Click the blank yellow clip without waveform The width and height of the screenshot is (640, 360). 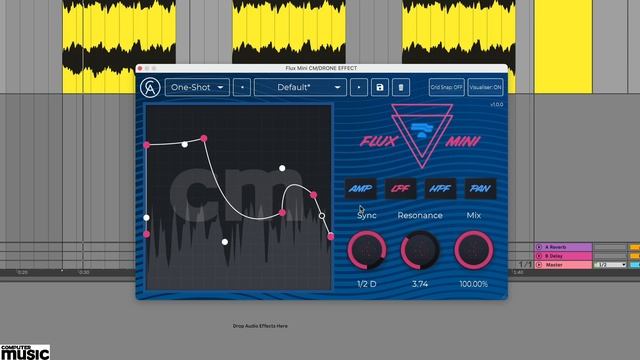pyautogui.click(x=563, y=46)
